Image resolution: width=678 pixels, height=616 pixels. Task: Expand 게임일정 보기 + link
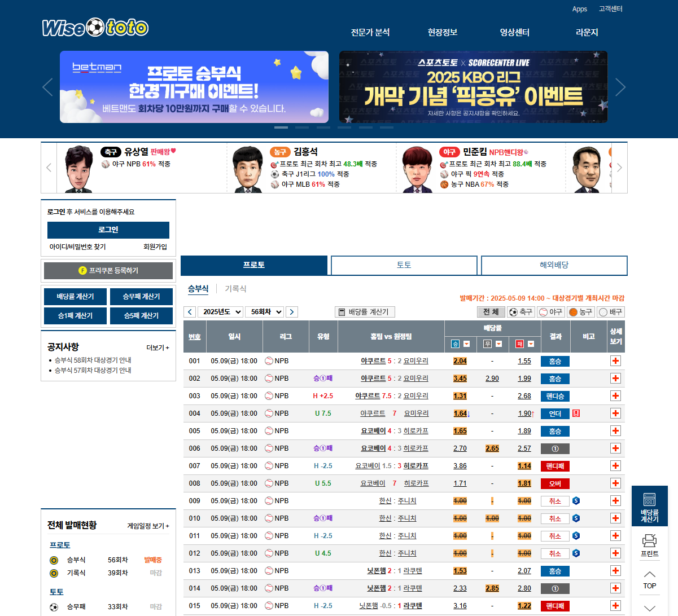148,526
